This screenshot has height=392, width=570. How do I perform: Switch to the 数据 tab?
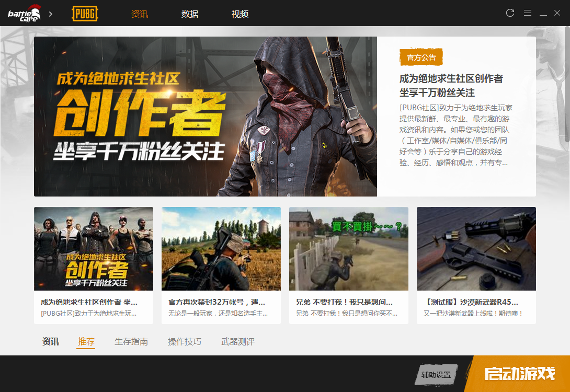coord(190,14)
